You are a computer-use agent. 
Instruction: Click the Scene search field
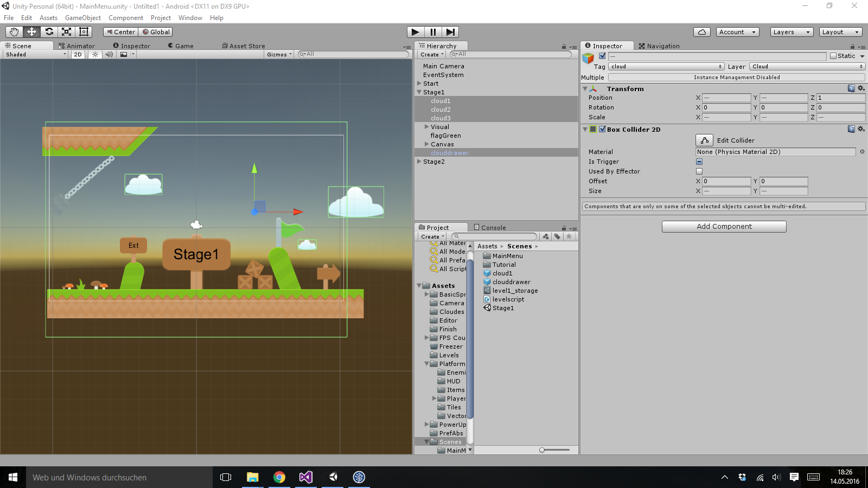pos(353,54)
